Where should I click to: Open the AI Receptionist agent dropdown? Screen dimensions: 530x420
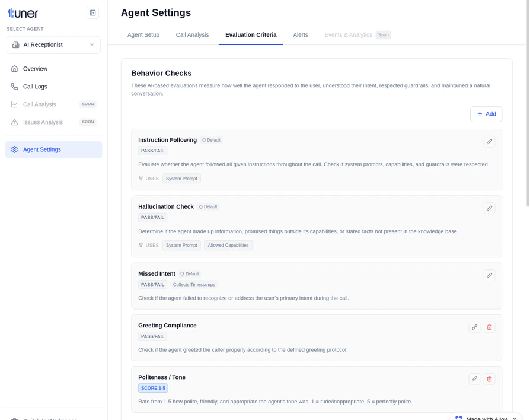[x=53, y=44]
